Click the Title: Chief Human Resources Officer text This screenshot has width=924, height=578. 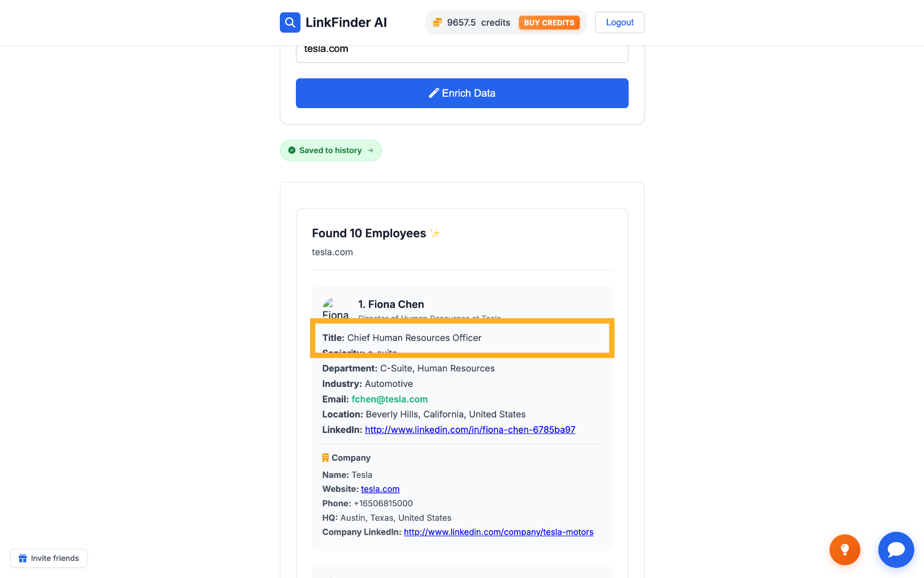point(402,338)
